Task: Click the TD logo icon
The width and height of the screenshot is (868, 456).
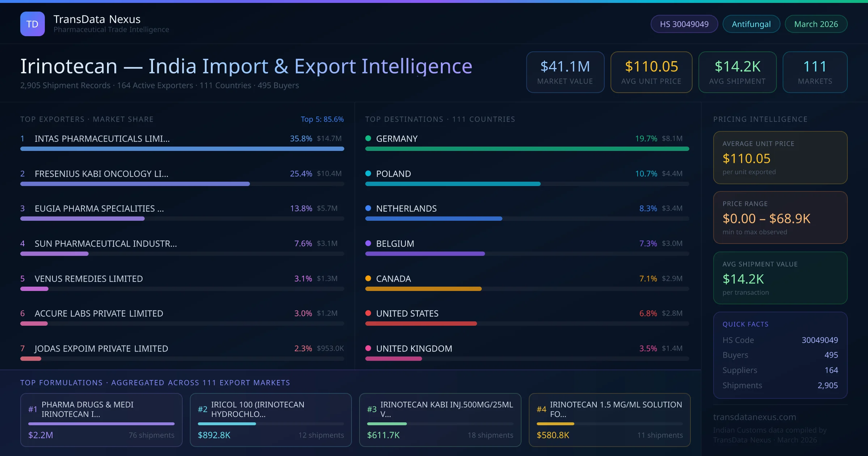Action: [33, 24]
